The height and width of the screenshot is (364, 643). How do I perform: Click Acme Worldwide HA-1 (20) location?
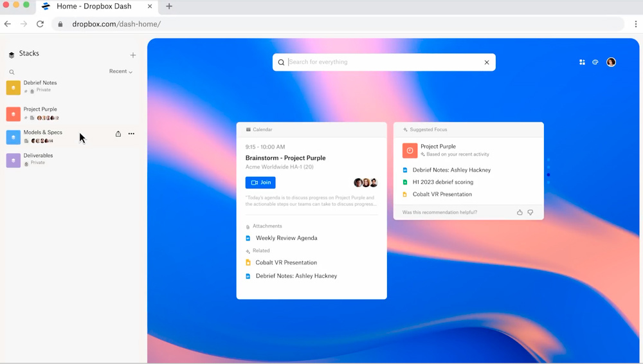pyautogui.click(x=279, y=167)
